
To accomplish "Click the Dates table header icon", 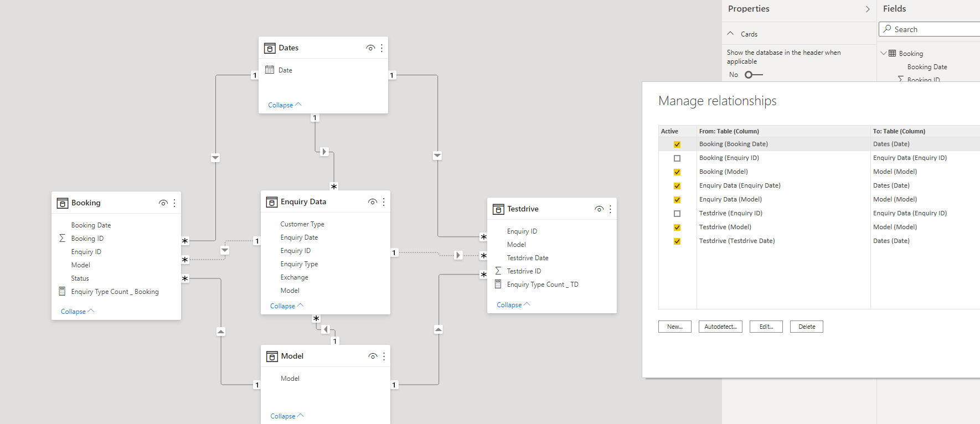I will tap(270, 48).
